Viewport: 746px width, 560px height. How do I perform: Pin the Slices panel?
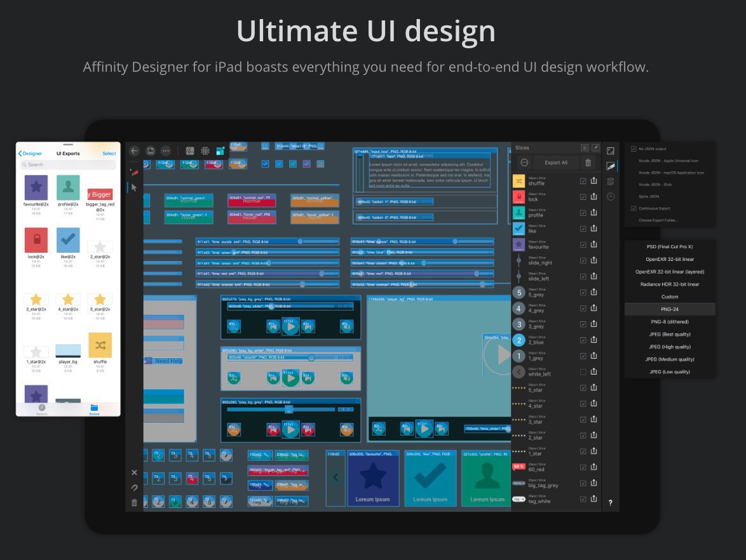[x=595, y=148]
